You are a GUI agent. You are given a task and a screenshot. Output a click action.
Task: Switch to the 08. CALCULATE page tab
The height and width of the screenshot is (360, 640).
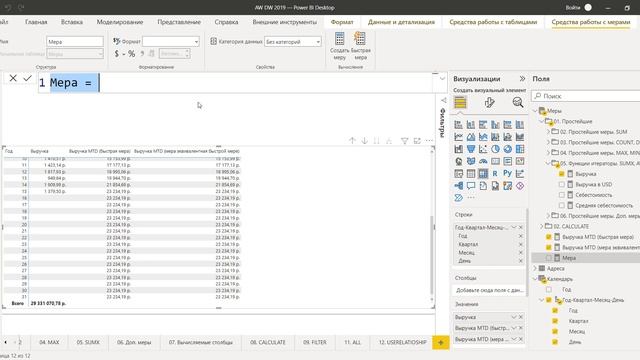268,342
